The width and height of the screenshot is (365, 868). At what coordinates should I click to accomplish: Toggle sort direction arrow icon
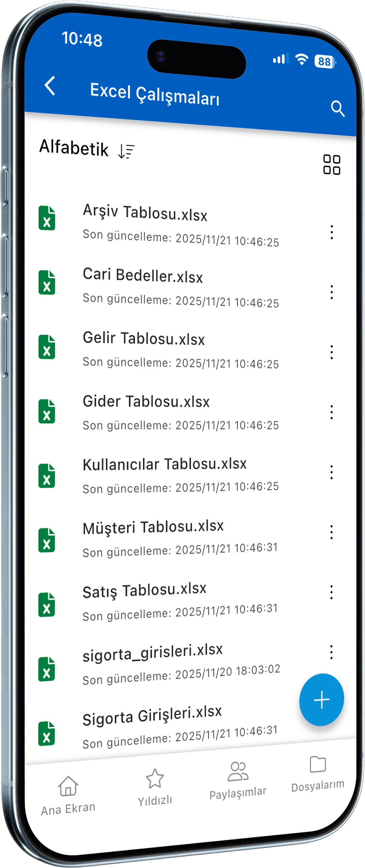[126, 151]
